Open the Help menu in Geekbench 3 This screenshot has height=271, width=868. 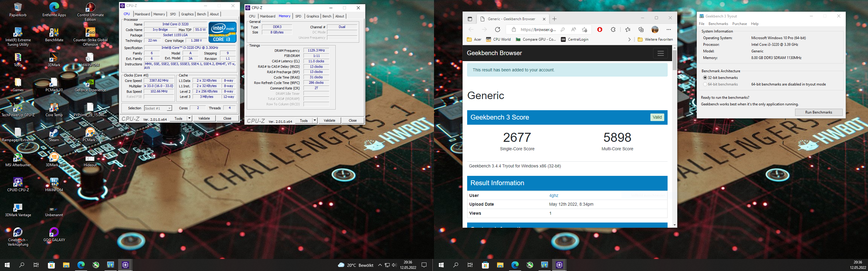pos(755,23)
